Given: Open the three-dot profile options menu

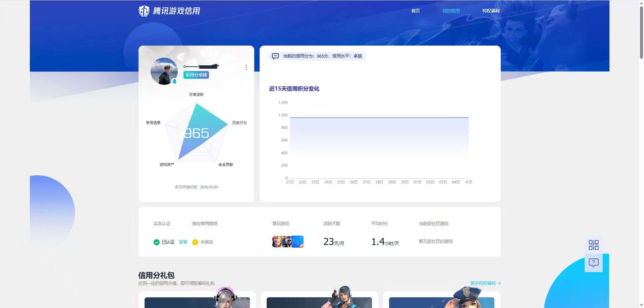Looking at the screenshot, I should (x=246, y=67).
